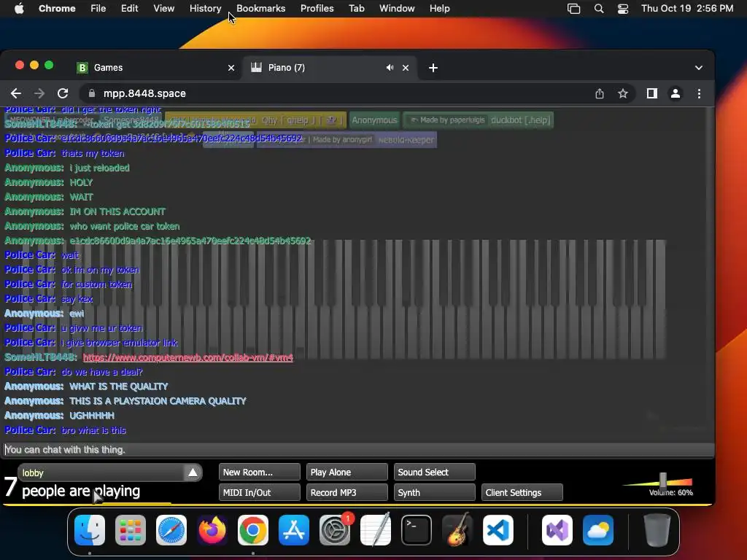Open MIDI In/Out settings
The width and height of the screenshot is (747, 560).
click(x=260, y=492)
